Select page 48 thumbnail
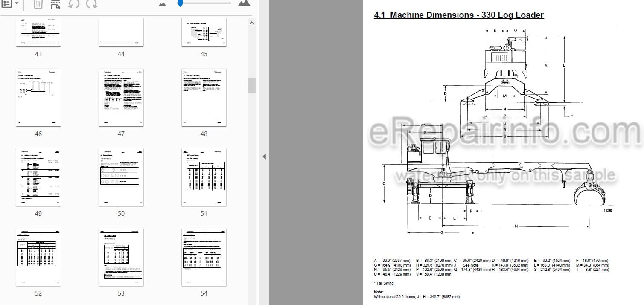This screenshot has width=644, height=305. click(204, 97)
